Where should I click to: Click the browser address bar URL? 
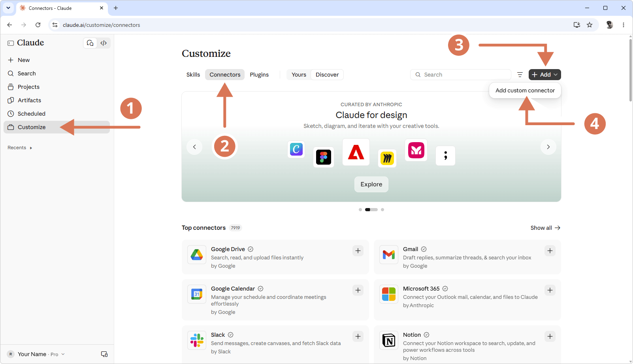pos(101,25)
